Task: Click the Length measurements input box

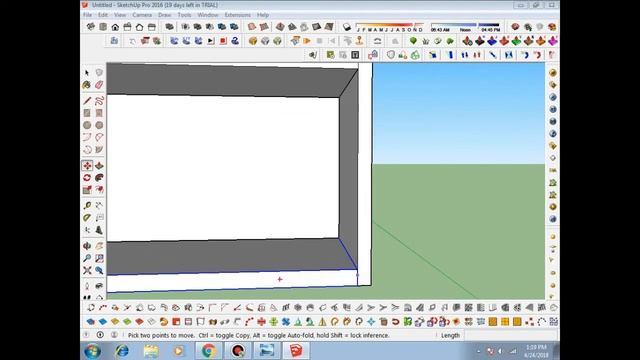Action: pos(510,336)
